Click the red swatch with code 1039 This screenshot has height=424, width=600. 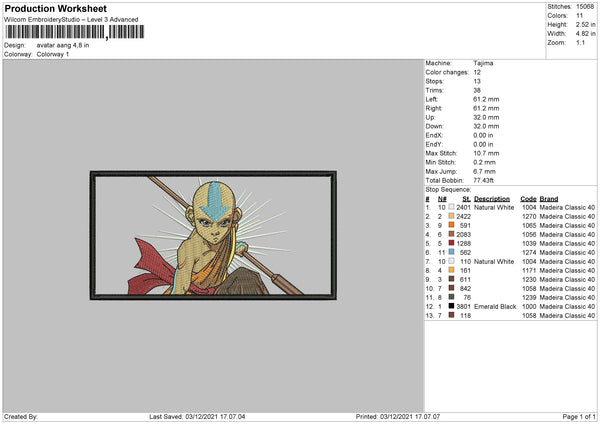click(x=451, y=243)
